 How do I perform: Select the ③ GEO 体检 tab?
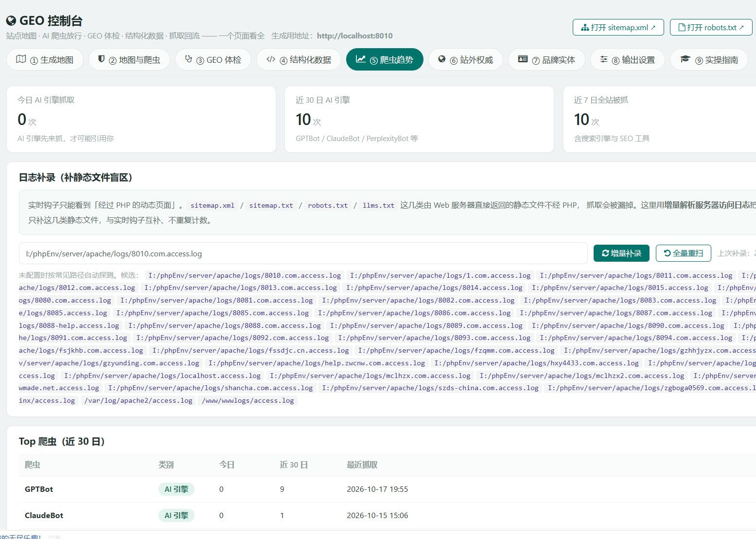213,59
